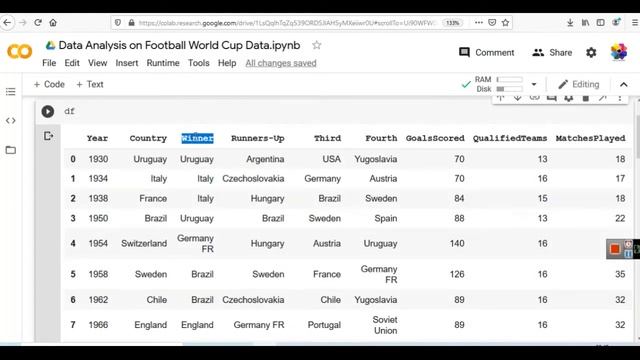
Task: Click the cell output options icon
Action: click(48, 136)
